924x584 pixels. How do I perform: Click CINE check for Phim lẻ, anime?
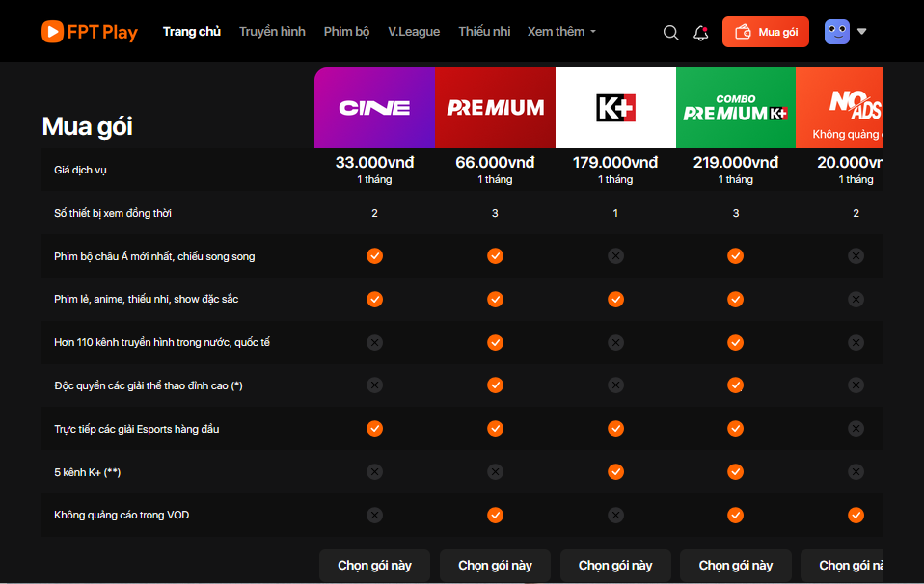[x=375, y=299]
